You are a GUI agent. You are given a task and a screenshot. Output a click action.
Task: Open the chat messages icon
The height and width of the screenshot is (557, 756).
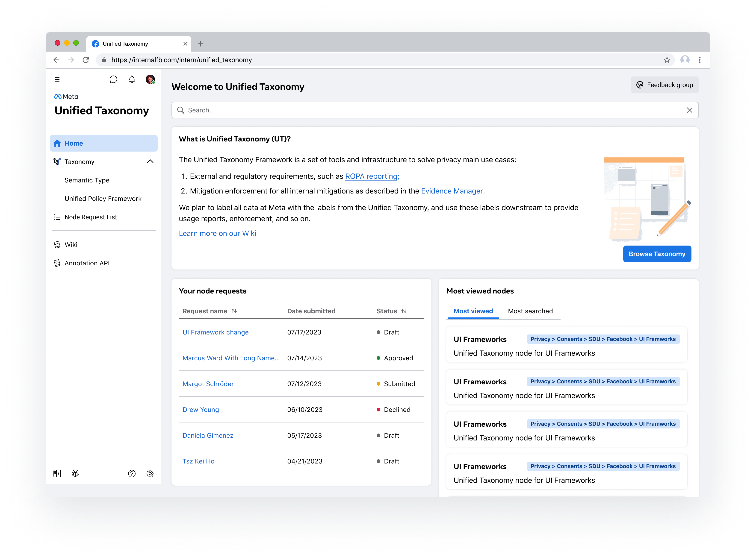tap(113, 79)
